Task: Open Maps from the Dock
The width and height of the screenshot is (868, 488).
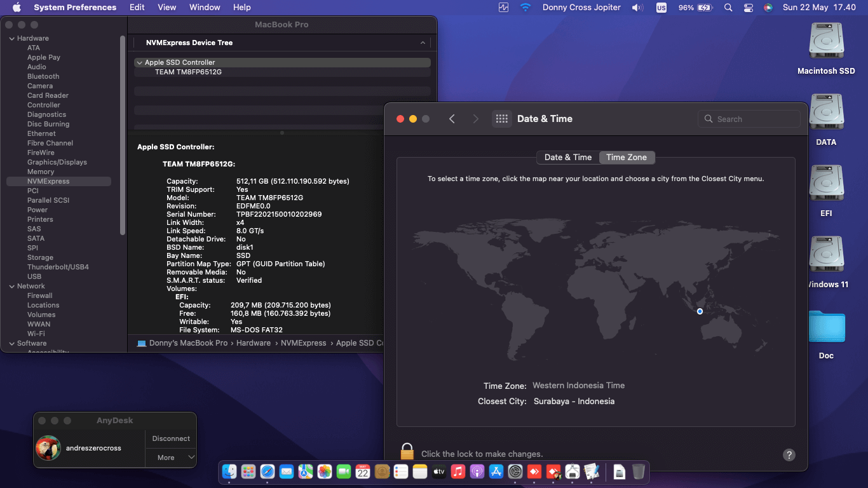Action: (x=306, y=471)
